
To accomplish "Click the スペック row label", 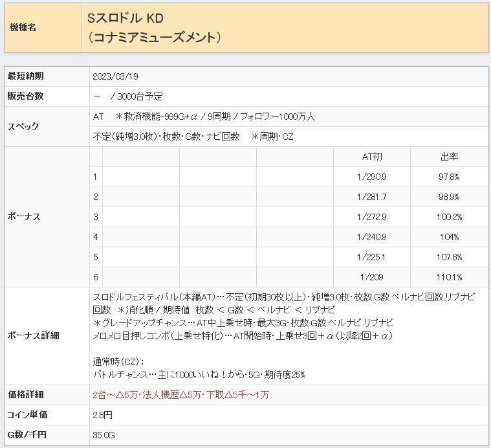I will click(23, 127).
